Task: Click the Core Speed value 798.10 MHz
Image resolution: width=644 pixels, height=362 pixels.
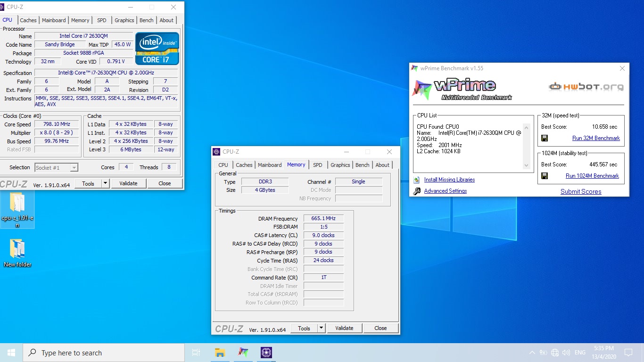Action: tap(57, 124)
